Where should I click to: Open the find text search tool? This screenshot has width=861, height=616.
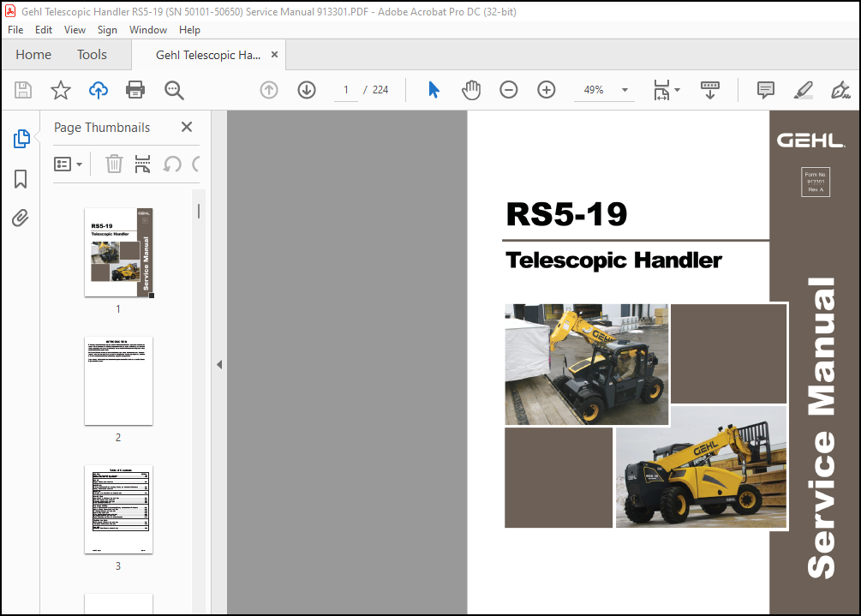tap(174, 90)
